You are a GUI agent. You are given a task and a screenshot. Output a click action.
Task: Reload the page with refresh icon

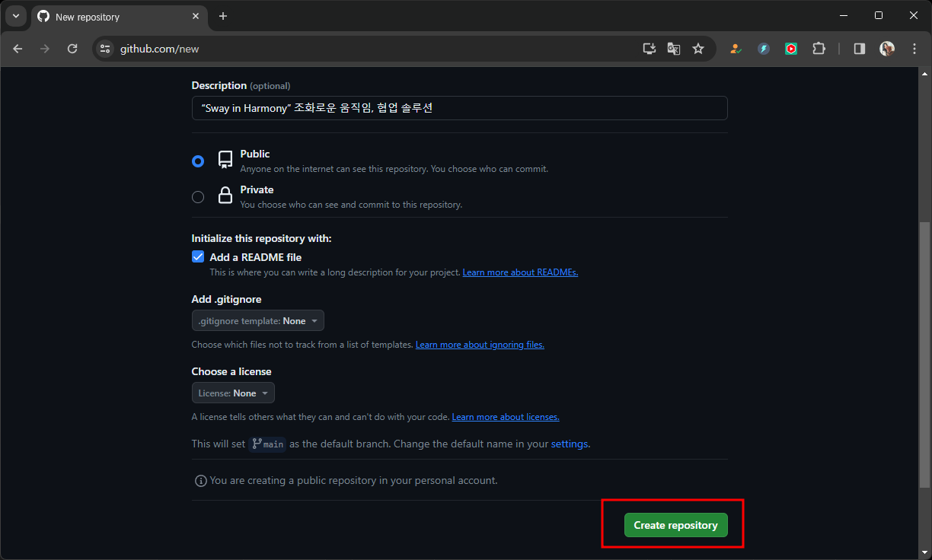[x=72, y=49]
